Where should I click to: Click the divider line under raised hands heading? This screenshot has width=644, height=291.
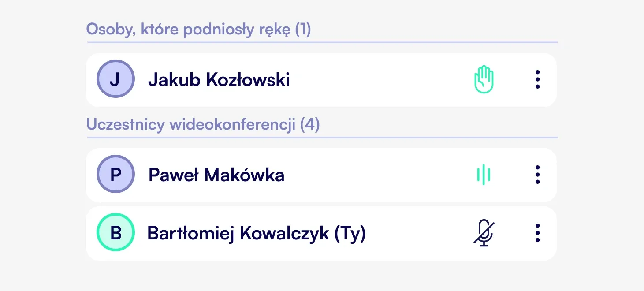[x=323, y=42]
